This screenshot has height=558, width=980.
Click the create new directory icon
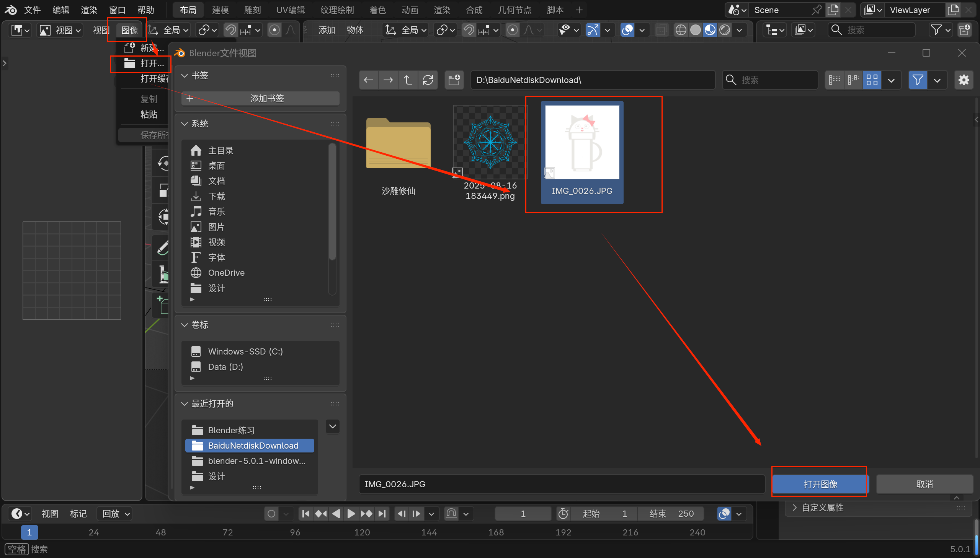pyautogui.click(x=454, y=80)
